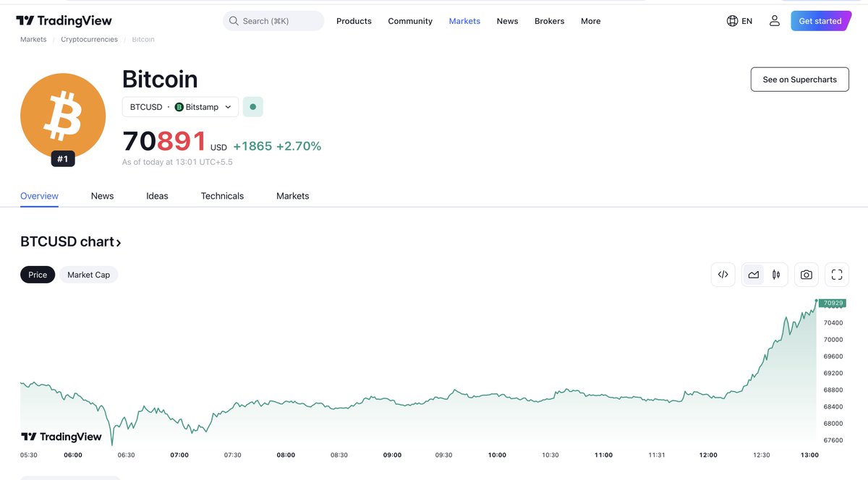This screenshot has height=480, width=868.
Task: Click the 70000 price axis label
Action: (833, 339)
